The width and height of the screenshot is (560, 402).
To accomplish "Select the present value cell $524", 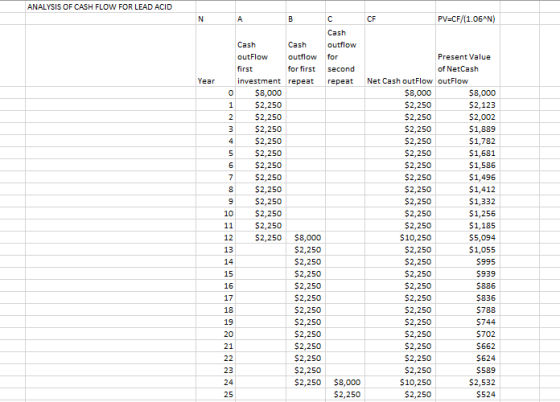I will [x=468, y=394].
